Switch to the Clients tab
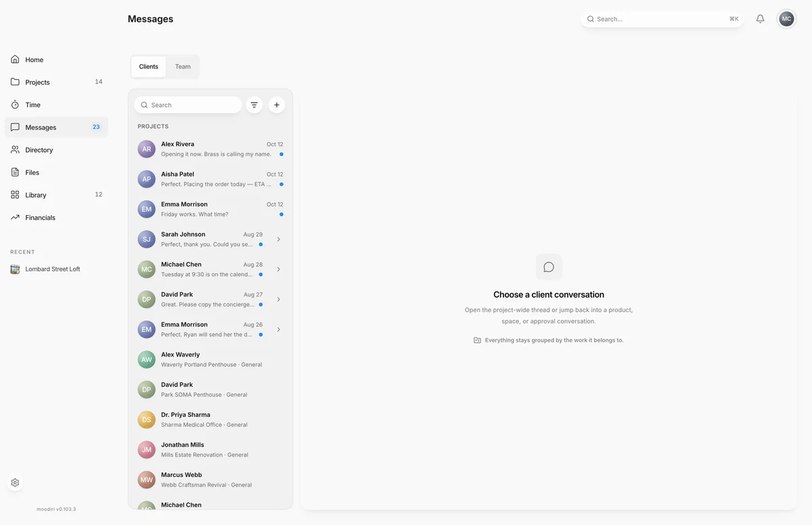Viewport: 812px width, 525px height. pyautogui.click(x=149, y=66)
